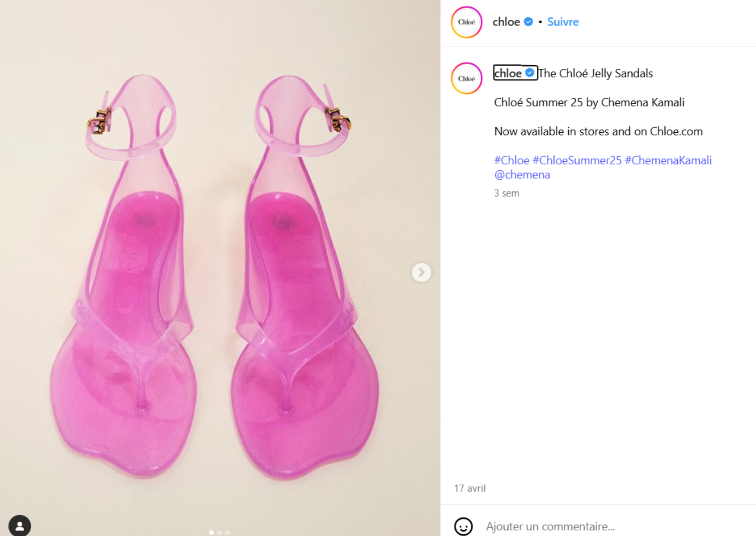756x536 pixels.
Task: Open the #ChemenaKamali hashtag
Action: point(668,160)
